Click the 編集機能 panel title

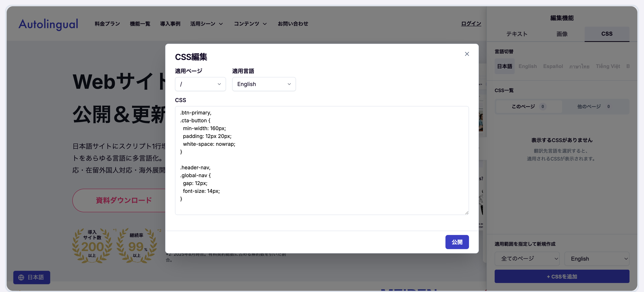pos(562,18)
